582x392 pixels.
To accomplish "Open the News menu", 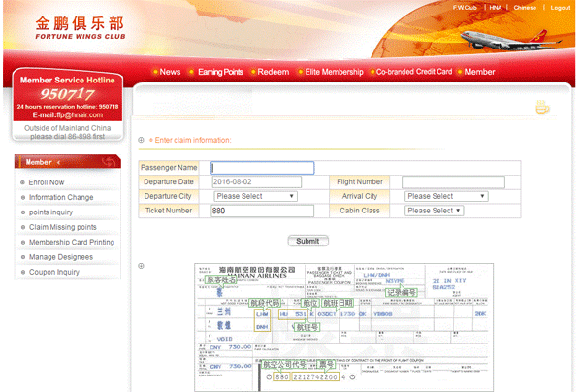I will tap(170, 72).
